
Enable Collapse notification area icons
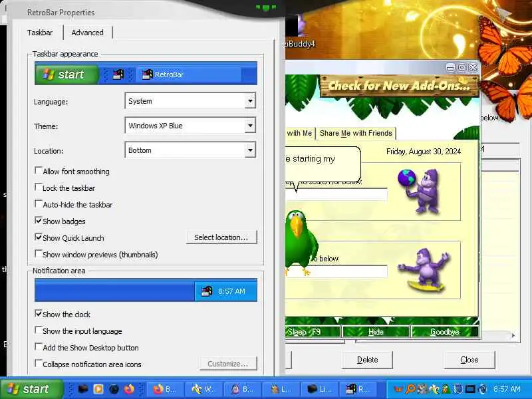(39, 363)
